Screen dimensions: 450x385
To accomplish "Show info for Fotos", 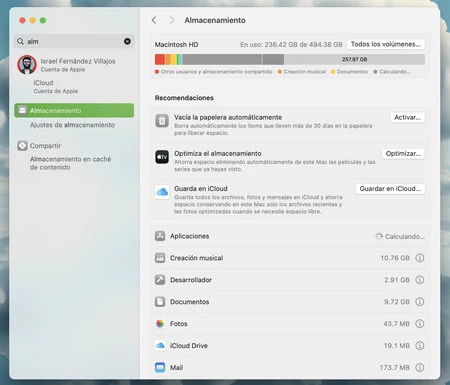I will click(x=420, y=324).
